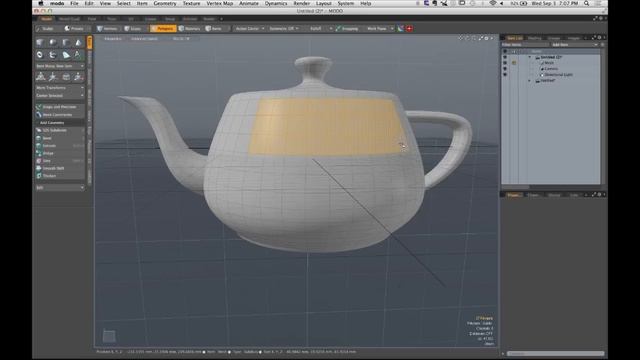Screen dimensions: 640x360
Task: Open Item List panel gear settings
Action: coord(599,38)
